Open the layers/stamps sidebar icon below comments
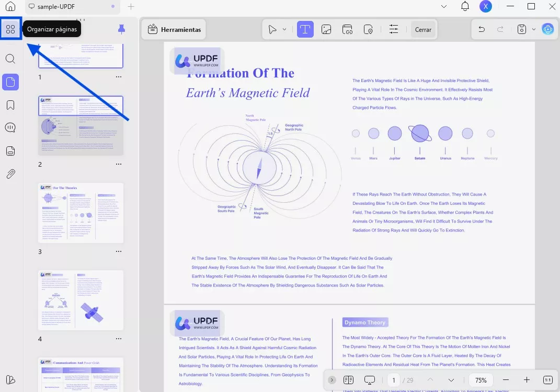This screenshot has width=560, height=392. pyautogui.click(x=10, y=151)
